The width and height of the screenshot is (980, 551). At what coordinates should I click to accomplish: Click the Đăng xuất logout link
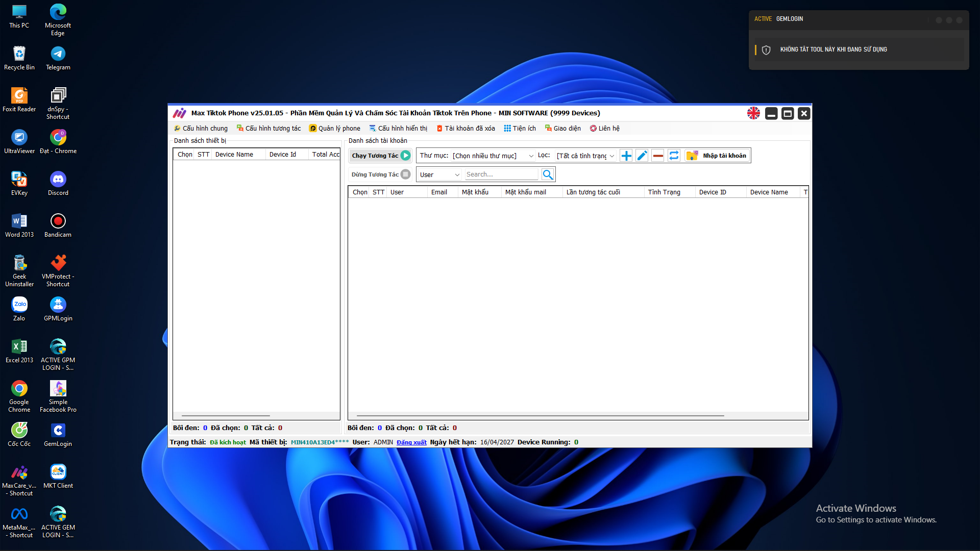[x=411, y=442]
